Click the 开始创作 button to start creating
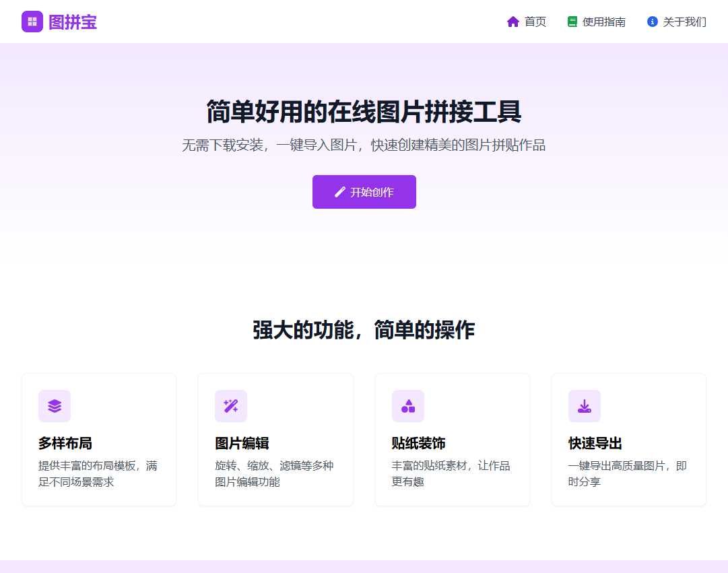This screenshot has height=573, width=728. coord(364,192)
